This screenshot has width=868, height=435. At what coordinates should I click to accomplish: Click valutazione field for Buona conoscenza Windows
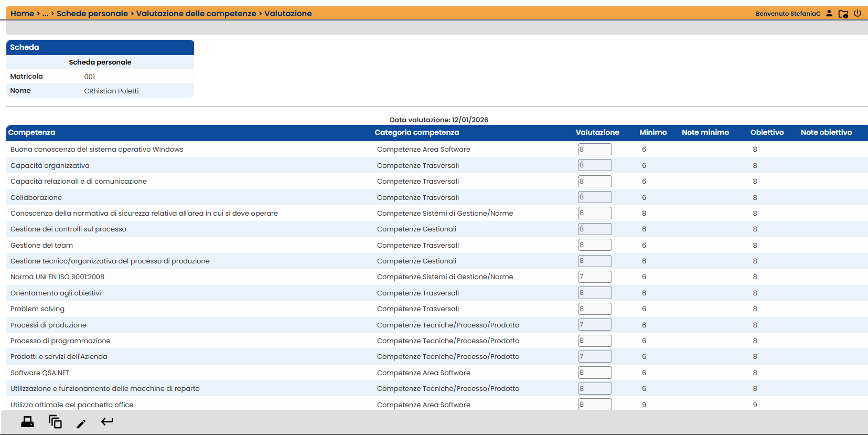tap(595, 150)
